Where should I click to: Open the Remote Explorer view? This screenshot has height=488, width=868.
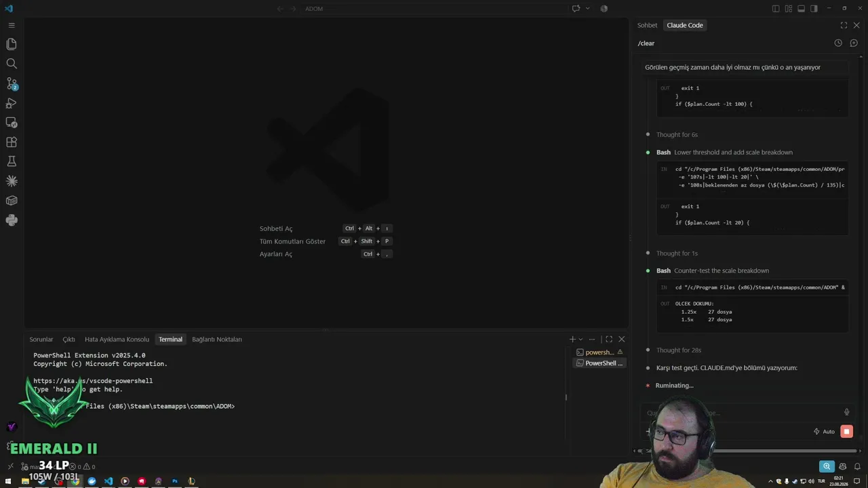12,123
